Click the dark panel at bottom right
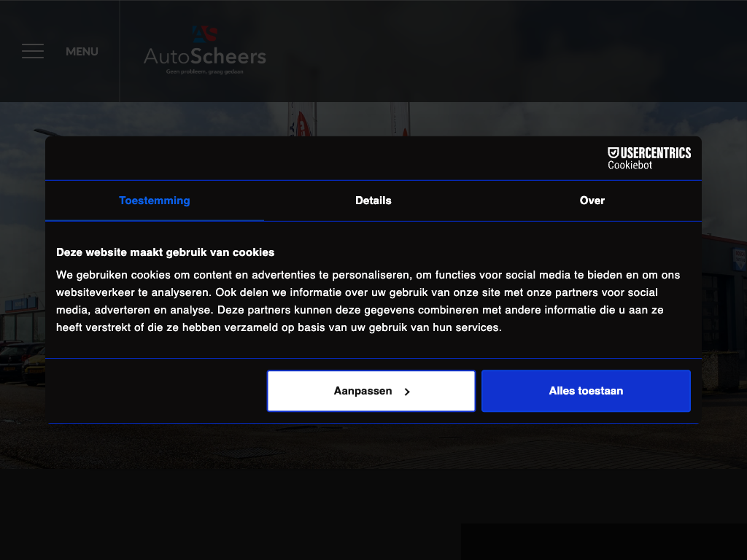This screenshot has height=560, width=747. click(x=603, y=541)
